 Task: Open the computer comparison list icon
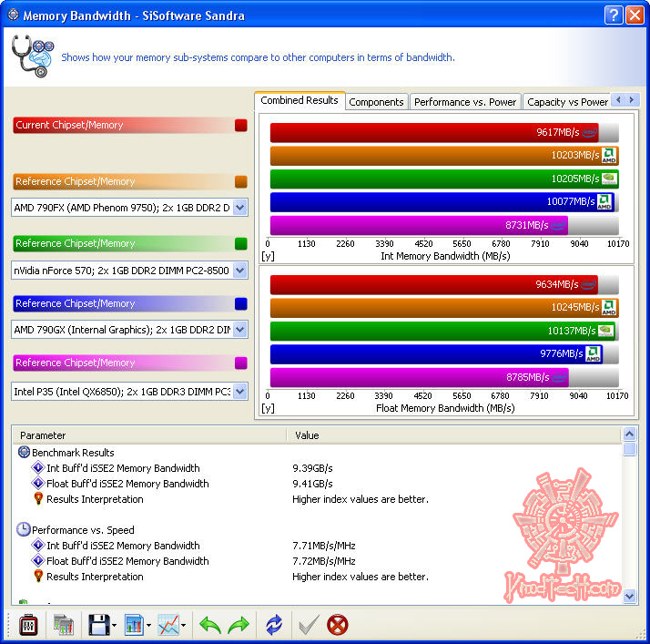(x=63, y=625)
